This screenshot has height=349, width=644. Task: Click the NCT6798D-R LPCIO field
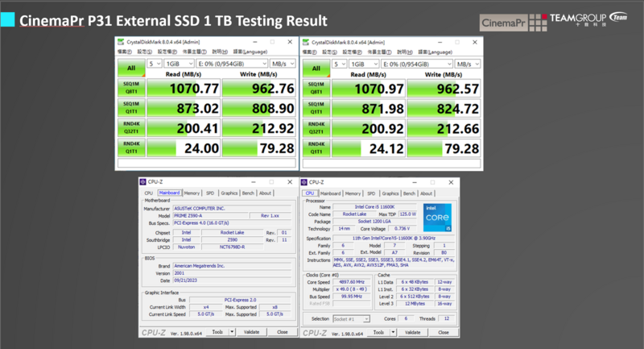(x=232, y=247)
